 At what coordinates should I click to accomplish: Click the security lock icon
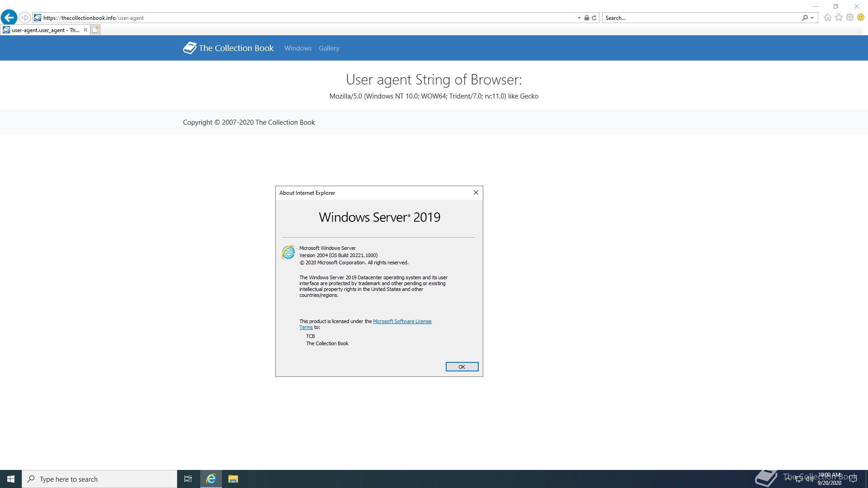[x=586, y=18]
